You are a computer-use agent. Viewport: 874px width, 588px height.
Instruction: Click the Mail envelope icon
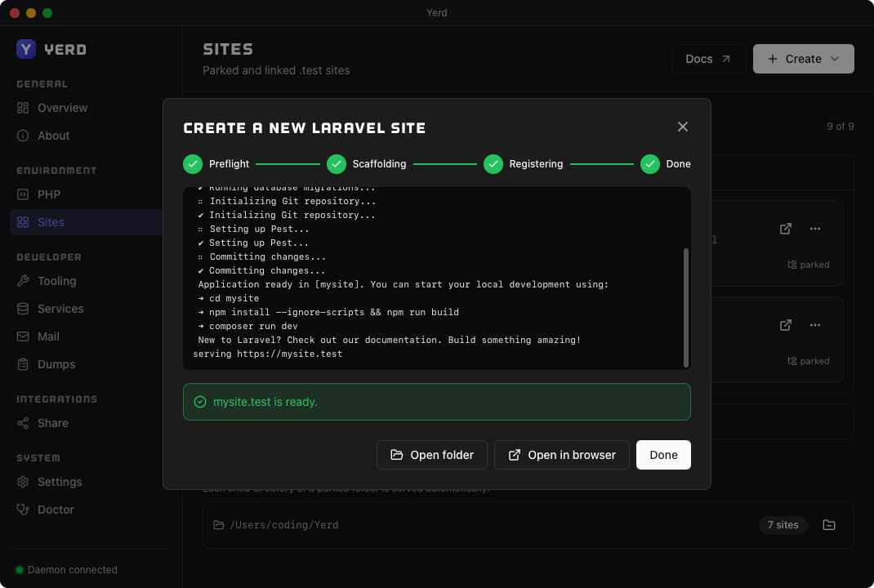click(23, 336)
